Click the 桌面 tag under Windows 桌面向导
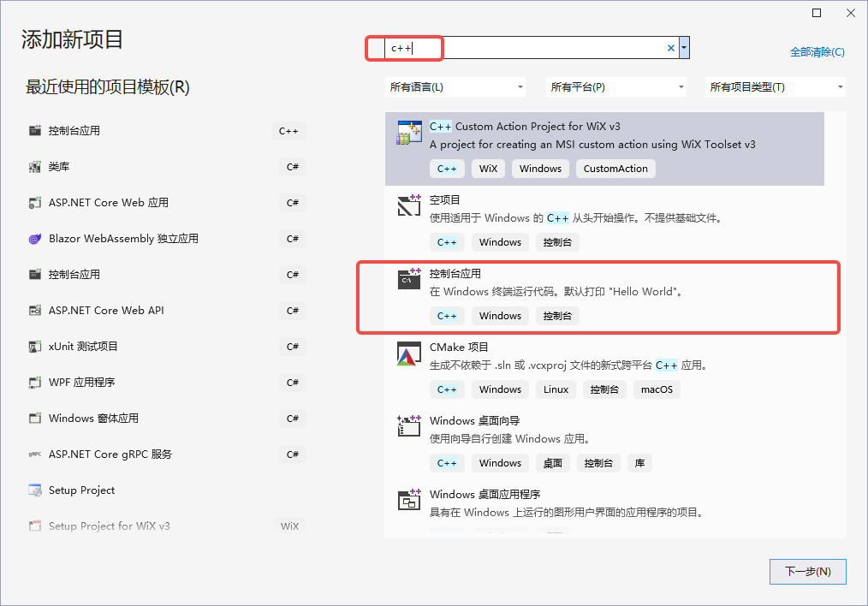This screenshot has width=868, height=606. (x=552, y=463)
